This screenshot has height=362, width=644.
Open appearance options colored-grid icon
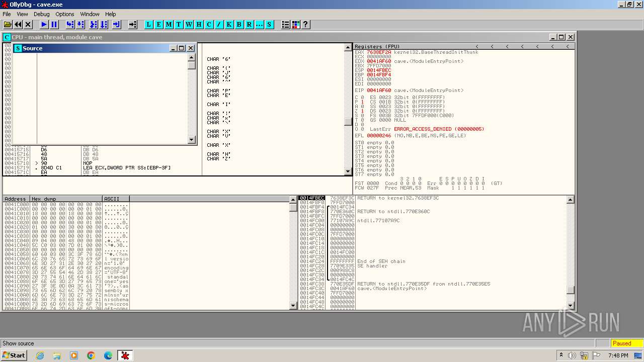296,24
